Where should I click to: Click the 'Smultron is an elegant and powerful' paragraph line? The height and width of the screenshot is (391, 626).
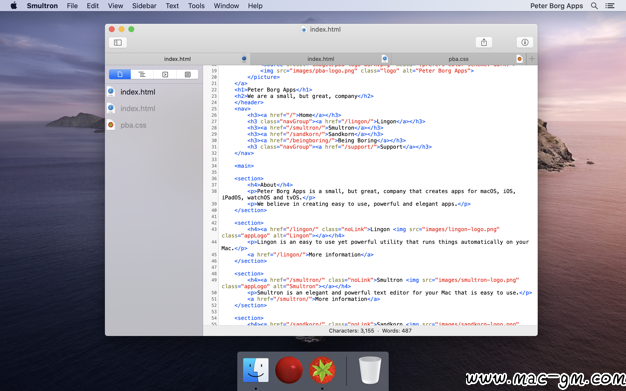389,293
